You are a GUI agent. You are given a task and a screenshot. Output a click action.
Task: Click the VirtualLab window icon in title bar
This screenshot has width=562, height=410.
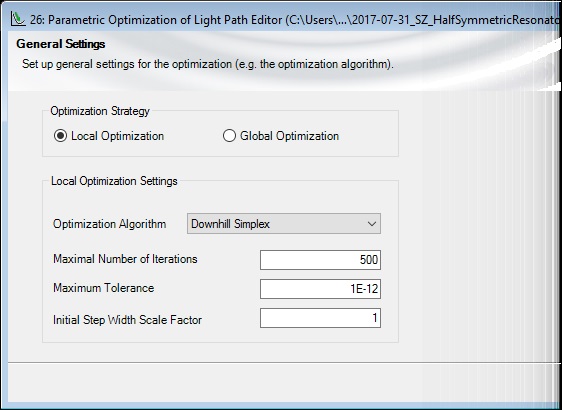pyautogui.click(x=18, y=19)
